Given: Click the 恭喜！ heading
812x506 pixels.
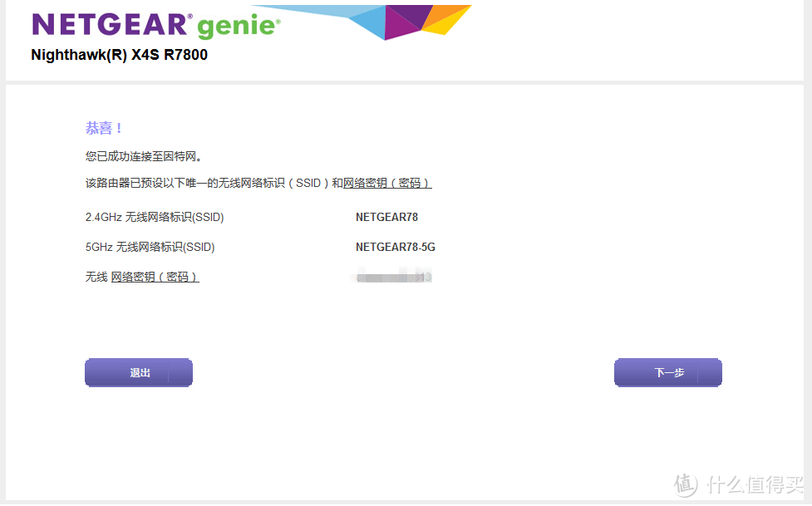Looking at the screenshot, I should (x=104, y=128).
